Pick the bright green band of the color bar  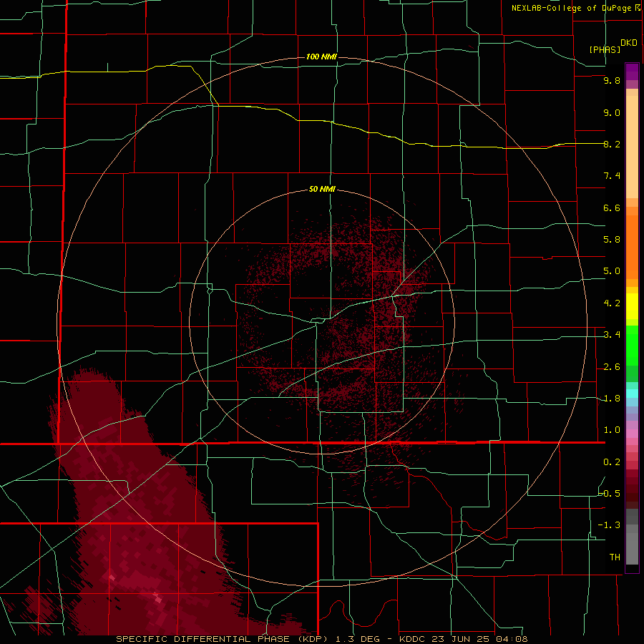(x=632, y=346)
